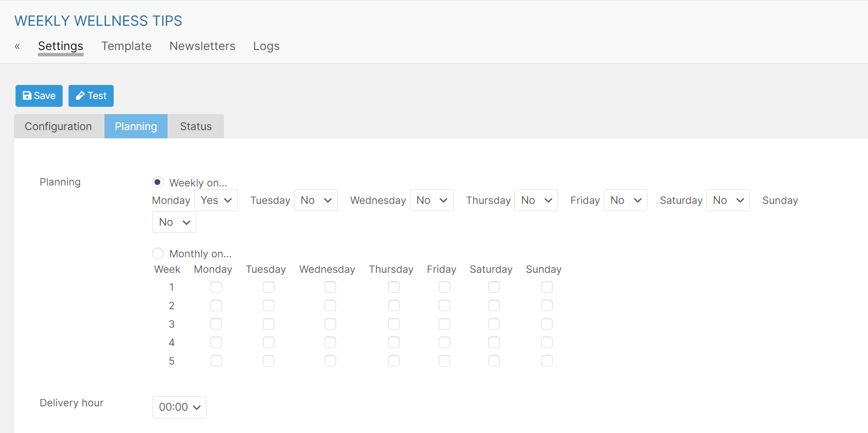Expand the Sunday weekly dropdown
The width and height of the screenshot is (868, 433).
click(x=174, y=222)
